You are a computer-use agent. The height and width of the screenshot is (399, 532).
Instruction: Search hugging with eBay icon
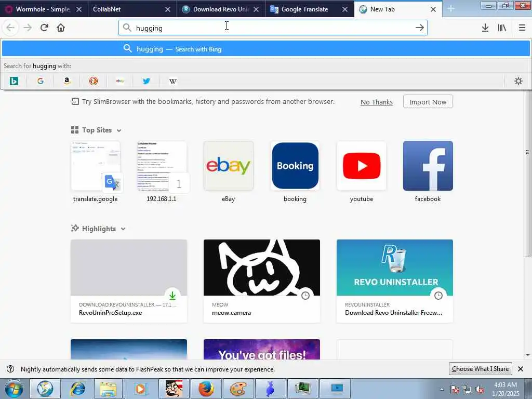click(x=120, y=81)
